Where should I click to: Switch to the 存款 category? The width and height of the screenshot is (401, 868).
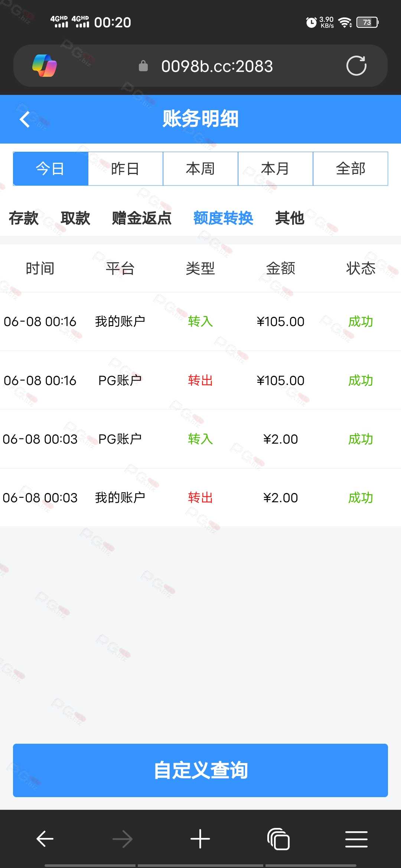[x=24, y=218]
